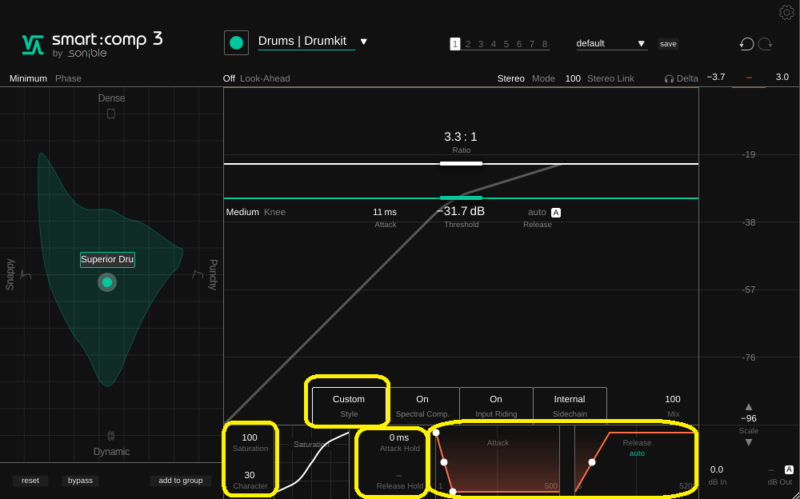
Task: Open the Custom Style selector
Action: (349, 405)
